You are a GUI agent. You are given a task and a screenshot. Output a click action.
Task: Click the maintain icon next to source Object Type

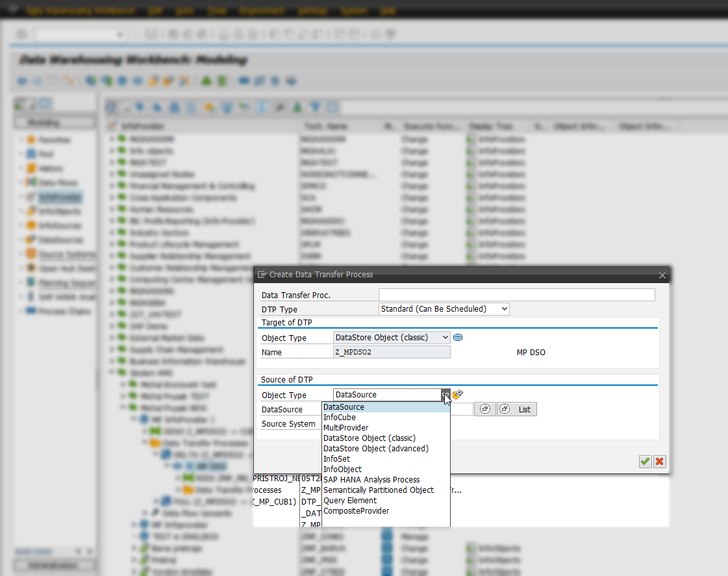pos(458,394)
